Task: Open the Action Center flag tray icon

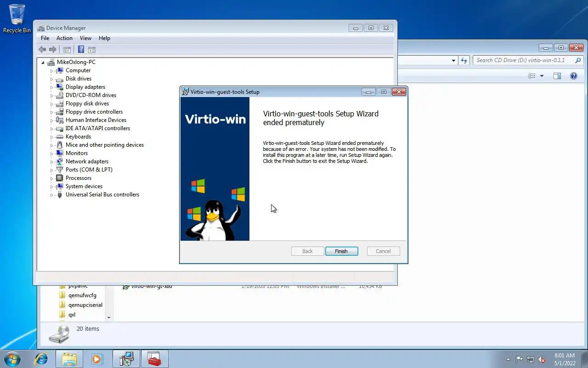Action: coord(519,359)
